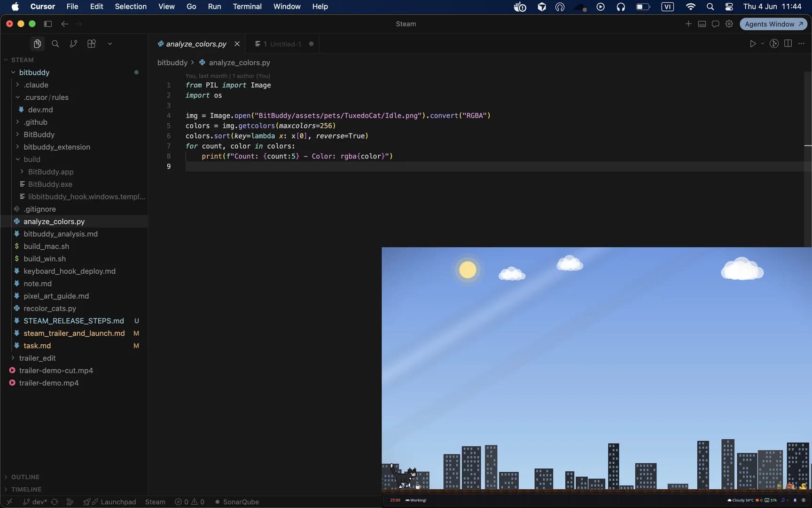Image resolution: width=812 pixels, height=508 pixels.
Task: Open the Terminal menu
Action: click(x=247, y=7)
